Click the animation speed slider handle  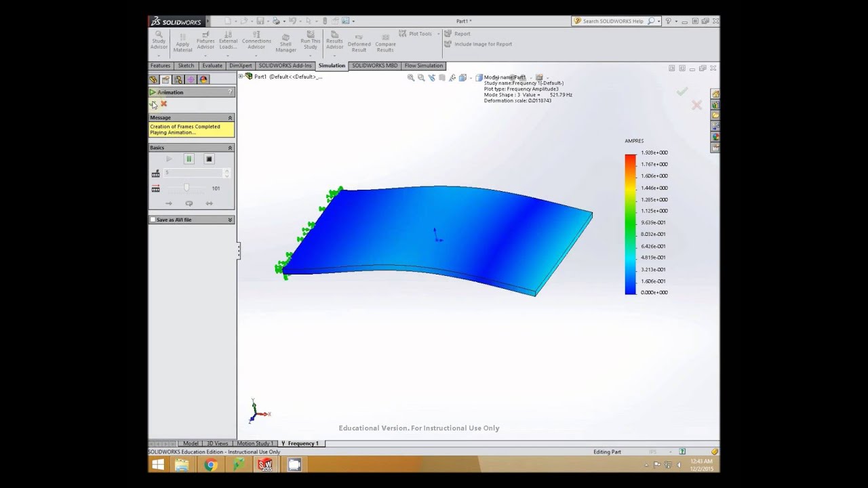[186, 188]
